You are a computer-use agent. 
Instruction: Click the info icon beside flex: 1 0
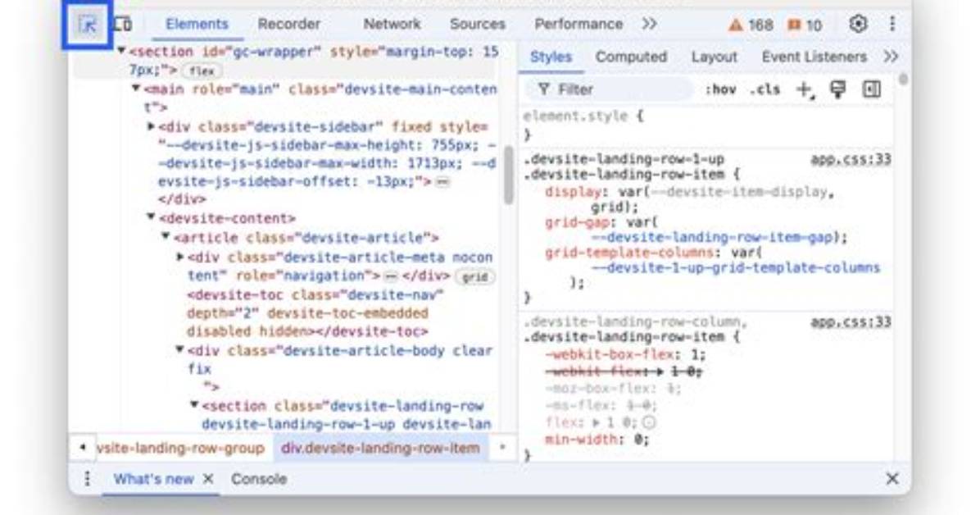(650, 423)
